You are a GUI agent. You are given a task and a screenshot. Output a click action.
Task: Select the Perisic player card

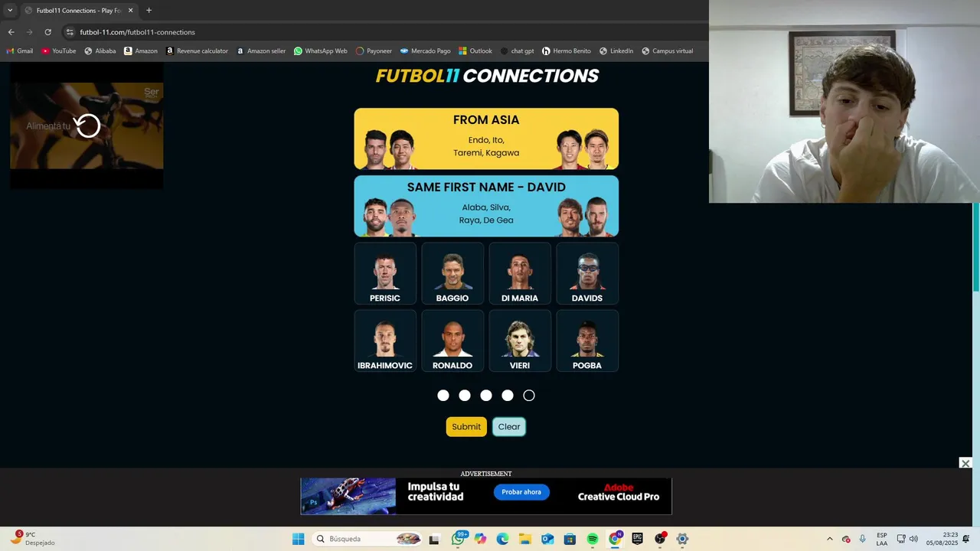pyautogui.click(x=385, y=273)
